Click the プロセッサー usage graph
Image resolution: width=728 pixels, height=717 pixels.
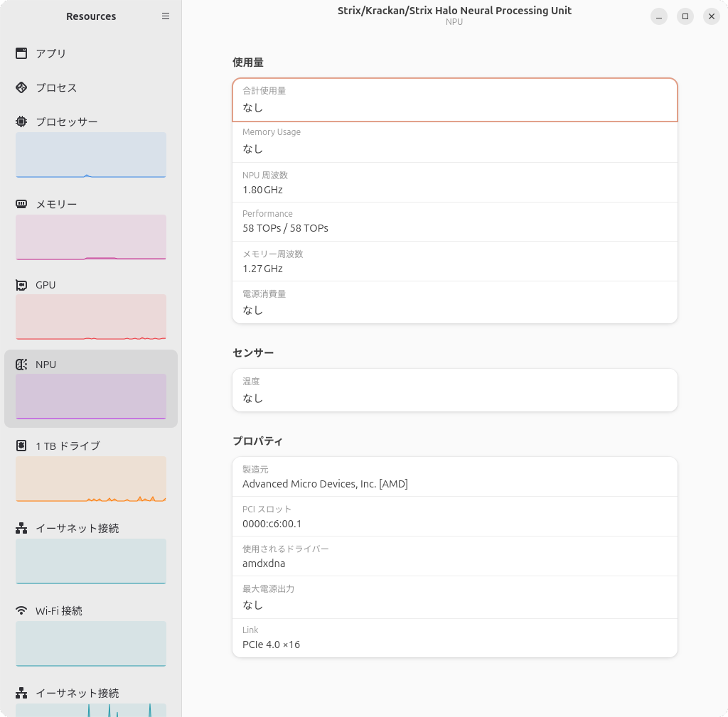click(x=90, y=155)
